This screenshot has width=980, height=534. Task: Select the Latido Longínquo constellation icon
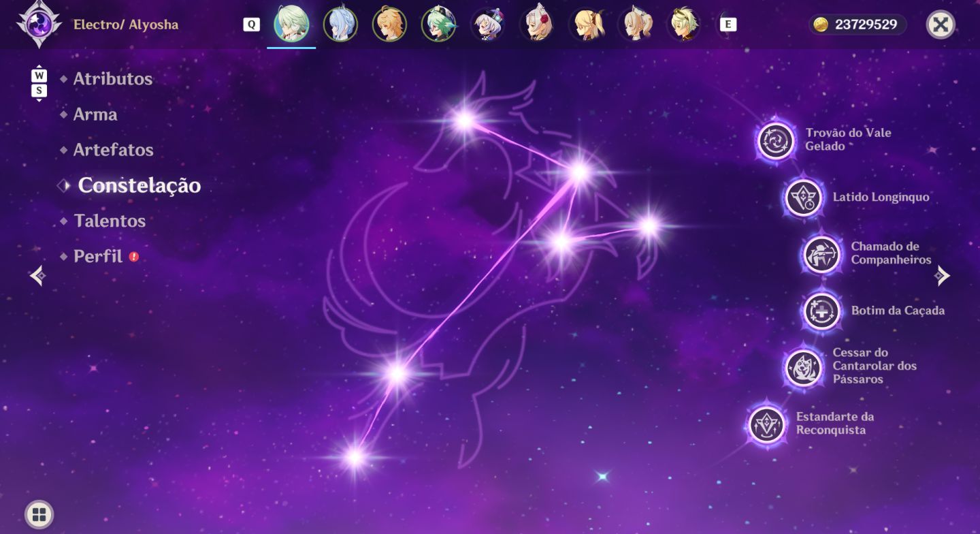coord(804,198)
